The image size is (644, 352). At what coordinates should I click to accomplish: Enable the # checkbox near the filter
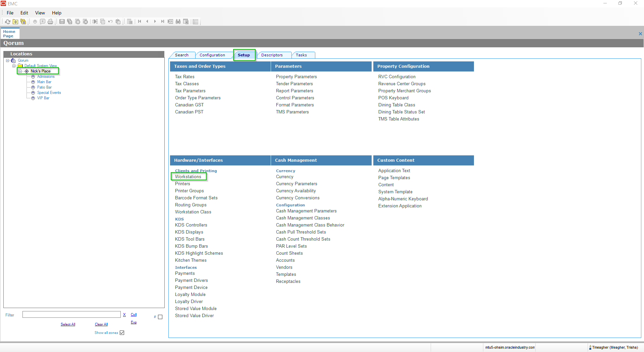[161, 317]
